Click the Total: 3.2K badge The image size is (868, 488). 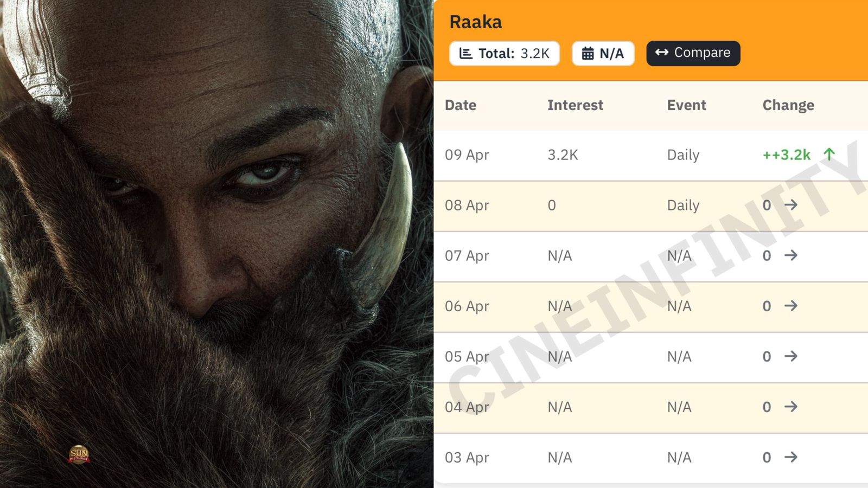tap(504, 53)
